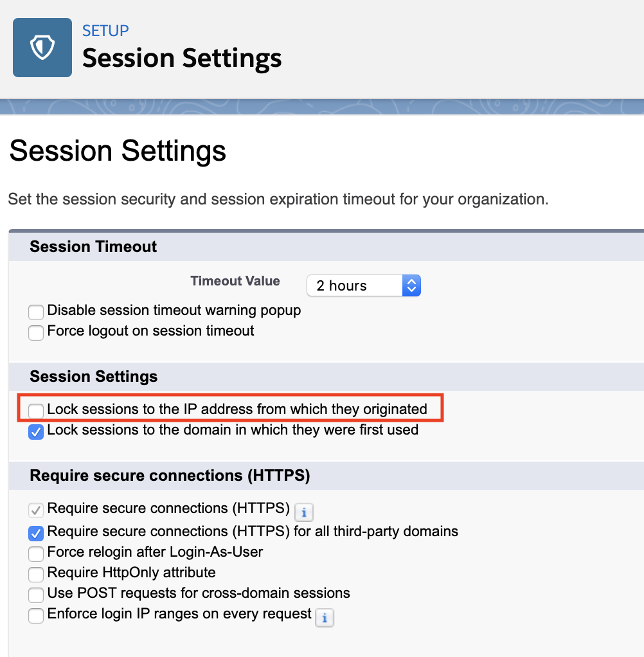Enable Force relogin after Login-As-User
Screen dimensions: 644x657
35,554
